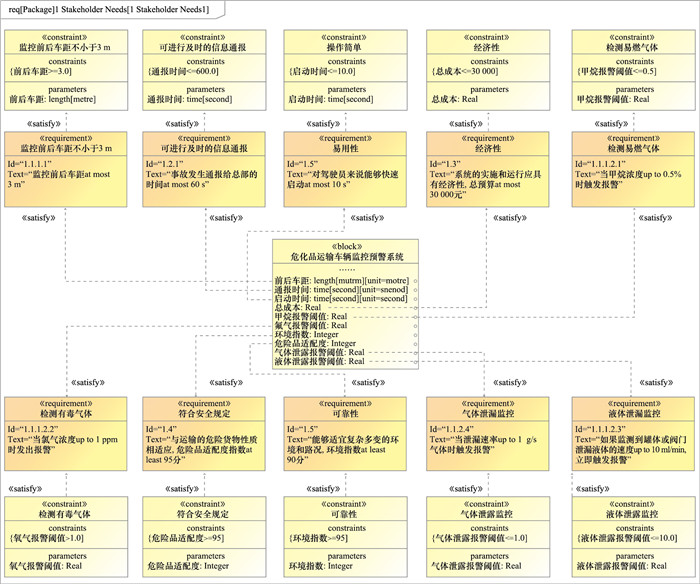
Task: Select parameter 氧气报警阈值: Real in bottom constraint
Action: [x=46, y=566]
